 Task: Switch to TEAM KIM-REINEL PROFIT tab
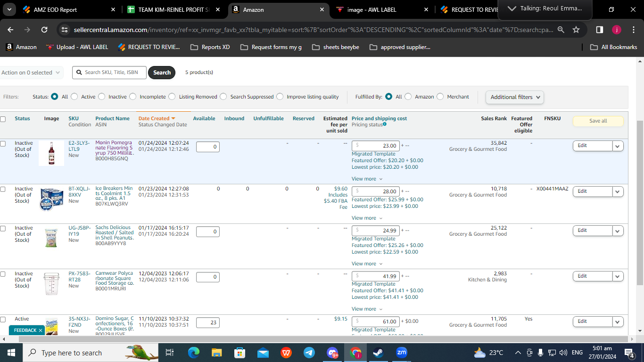click(x=173, y=9)
